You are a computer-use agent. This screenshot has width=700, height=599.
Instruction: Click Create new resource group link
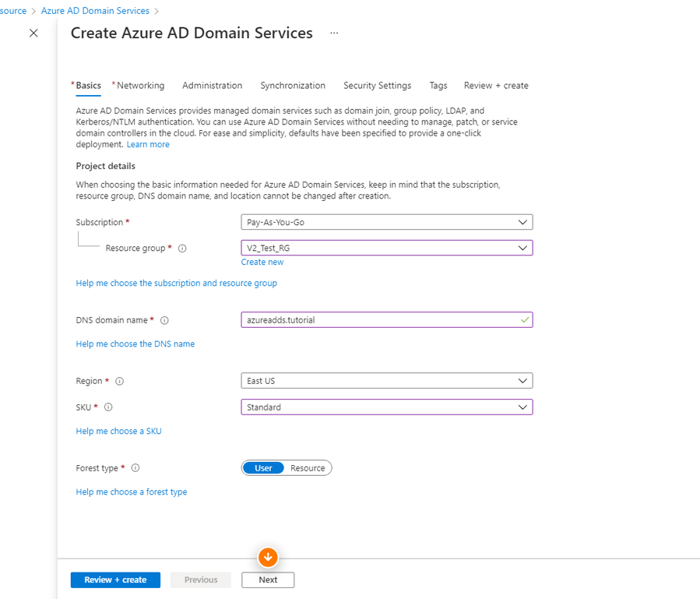(x=262, y=263)
